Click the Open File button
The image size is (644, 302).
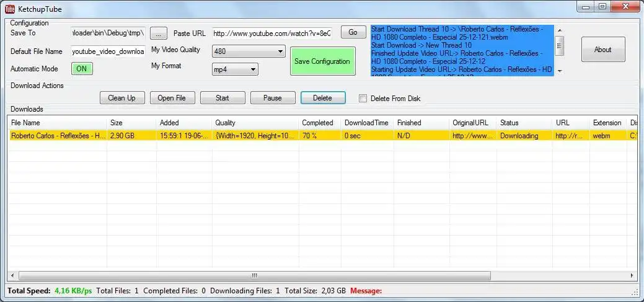(x=172, y=98)
